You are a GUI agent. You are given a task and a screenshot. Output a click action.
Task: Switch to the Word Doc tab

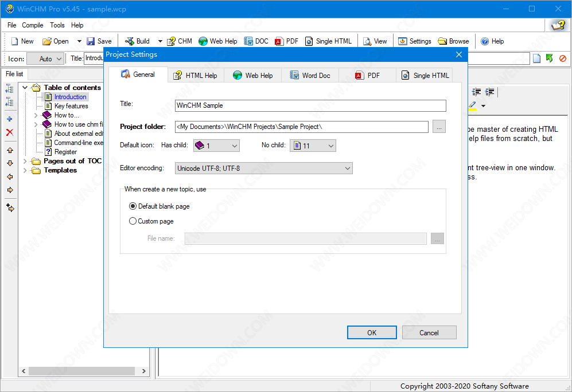310,76
